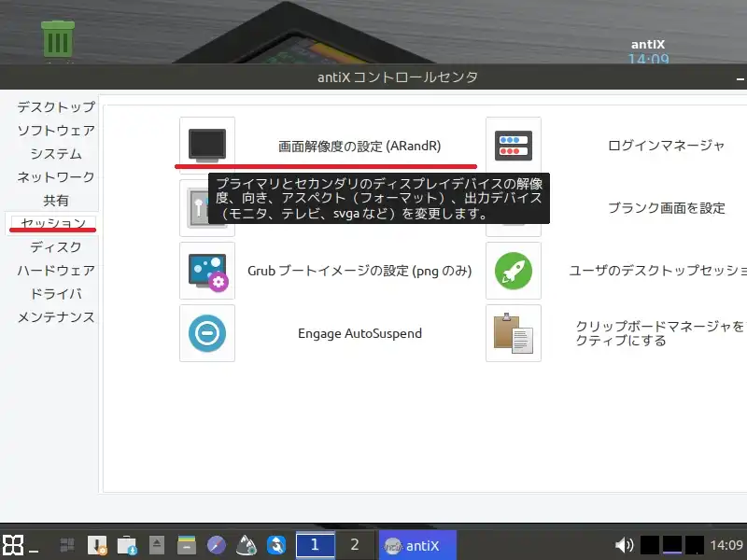Open the Login Manager icon
This screenshot has width=747, height=560.
tap(514, 146)
